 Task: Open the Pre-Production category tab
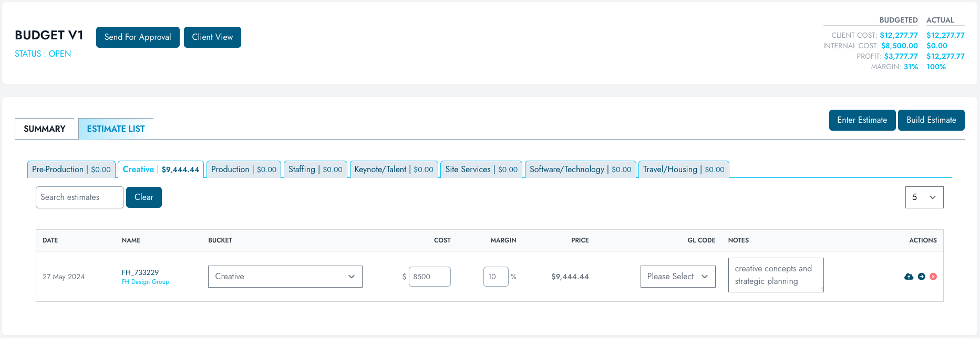coord(71,170)
